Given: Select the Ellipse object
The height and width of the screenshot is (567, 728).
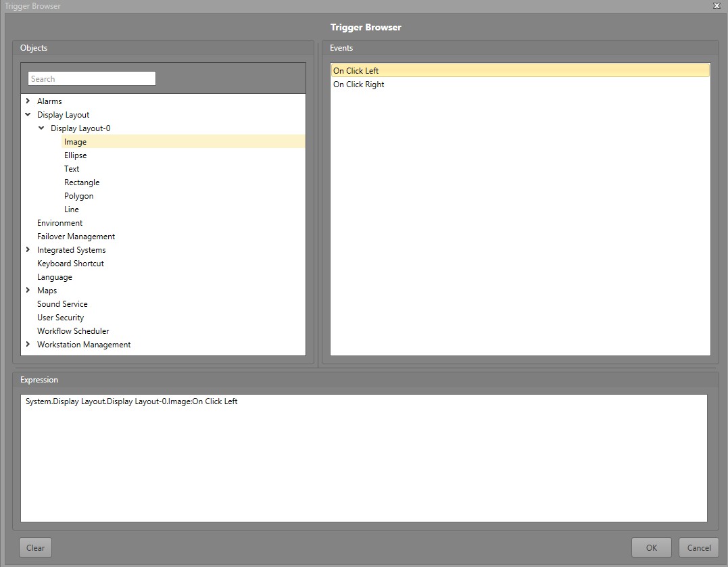Looking at the screenshot, I should pyautogui.click(x=75, y=155).
